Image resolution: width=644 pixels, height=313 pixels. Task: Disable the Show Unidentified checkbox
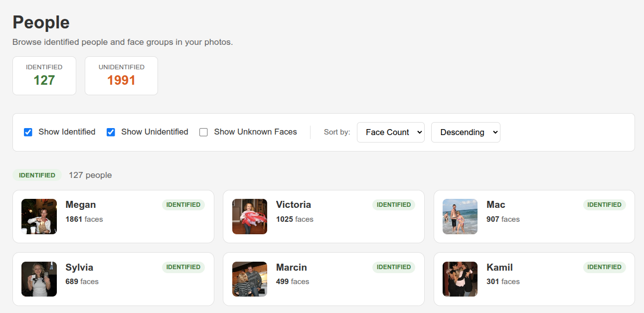point(111,132)
